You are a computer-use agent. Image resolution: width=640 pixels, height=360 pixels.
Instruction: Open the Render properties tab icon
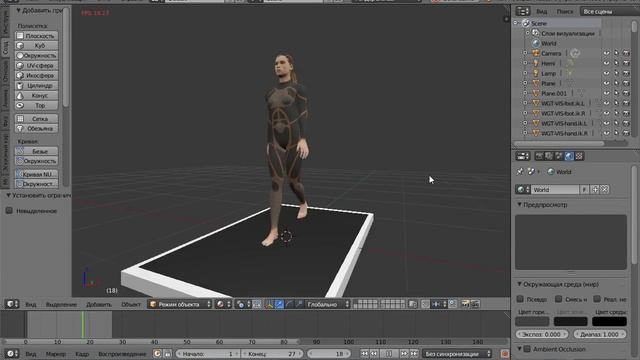tap(539, 156)
